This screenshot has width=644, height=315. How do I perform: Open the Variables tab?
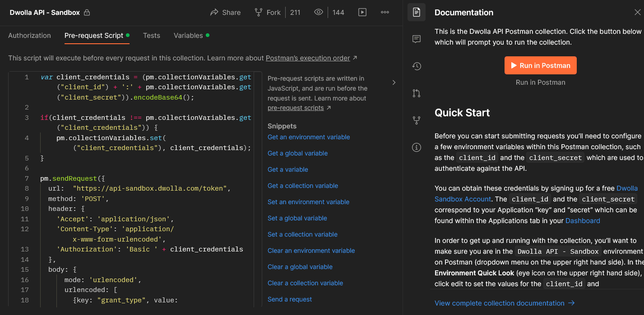(188, 35)
